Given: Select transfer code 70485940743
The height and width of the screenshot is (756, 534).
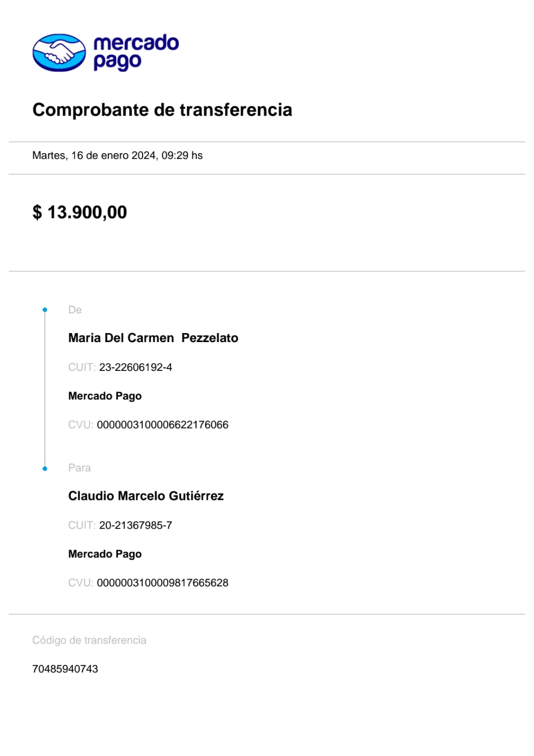Looking at the screenshot, I should (65, 669).
